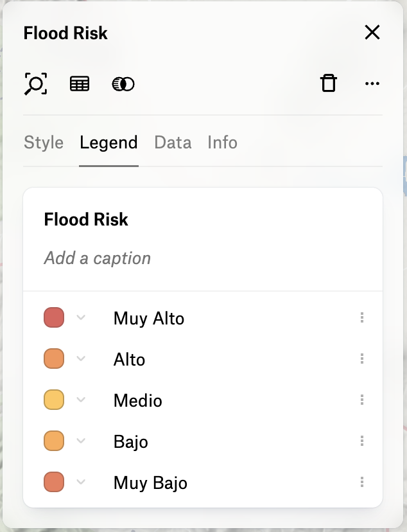This screenshot has height=532, width=407.
Task: Open the Info tab
Action: (222, 143)
